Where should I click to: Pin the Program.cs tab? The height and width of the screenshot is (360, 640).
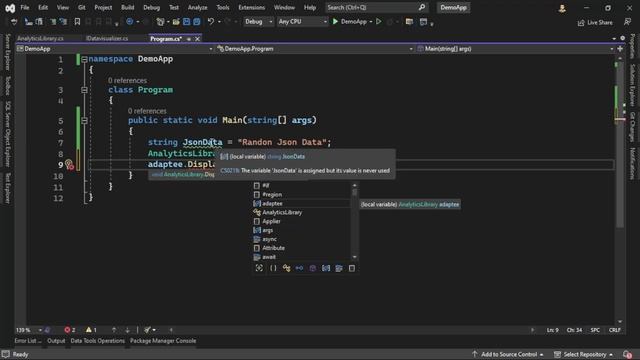(x=189, y=39)
